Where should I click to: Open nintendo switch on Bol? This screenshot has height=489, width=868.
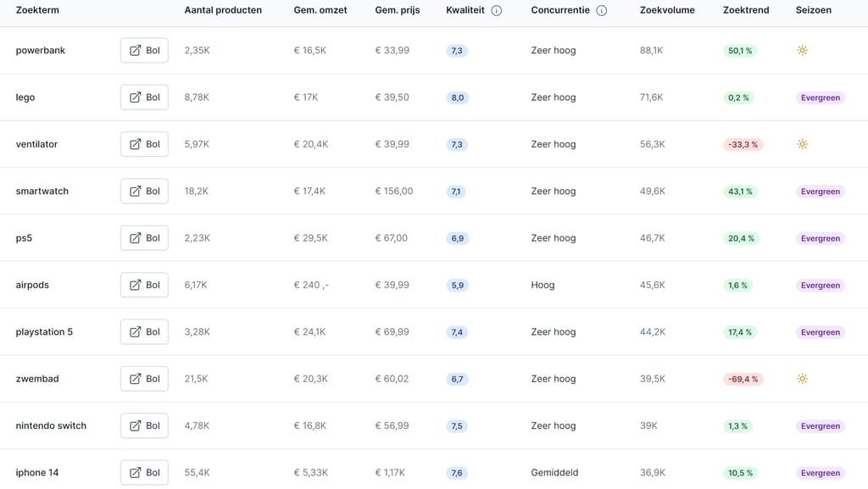(144, 426)
